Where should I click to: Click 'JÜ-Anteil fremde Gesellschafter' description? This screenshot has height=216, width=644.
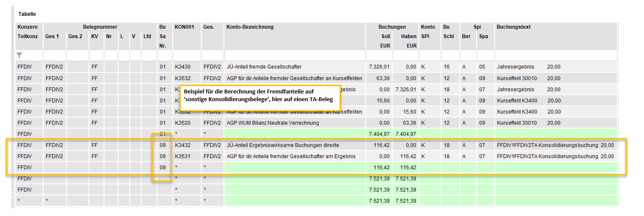tap(264, 67)
